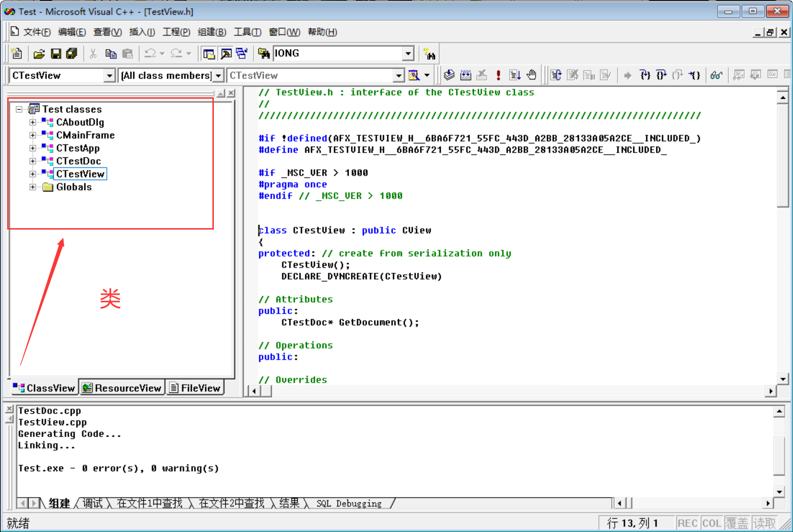
Task: Toggle the Output pane button
Action: click(226, 54)
